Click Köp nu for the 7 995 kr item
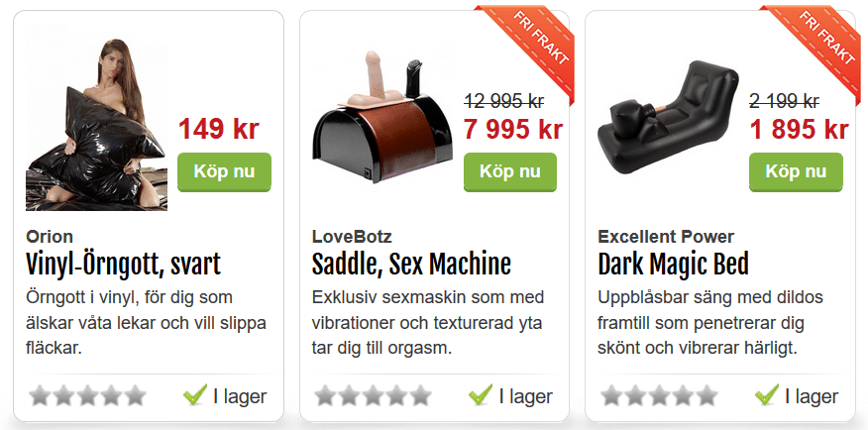Viewport: 868px width, 430px height. click(510, 172)
